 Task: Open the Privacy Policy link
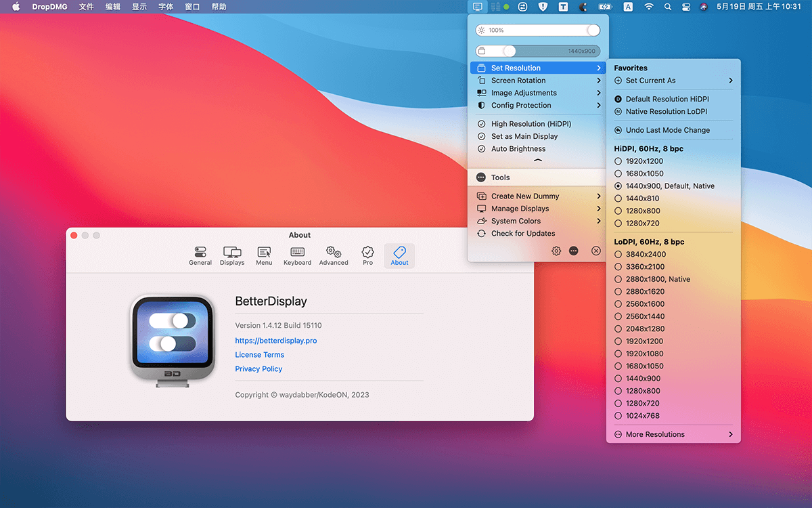[x=258, y=369]
